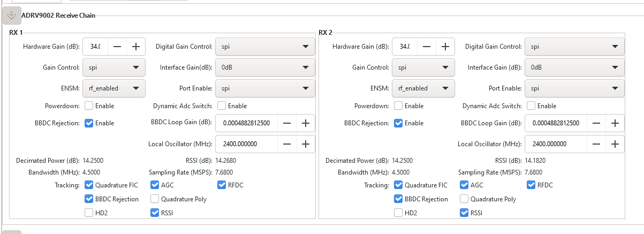Decrease RX 2 Hardware Gain value

[x=427, y=47]
